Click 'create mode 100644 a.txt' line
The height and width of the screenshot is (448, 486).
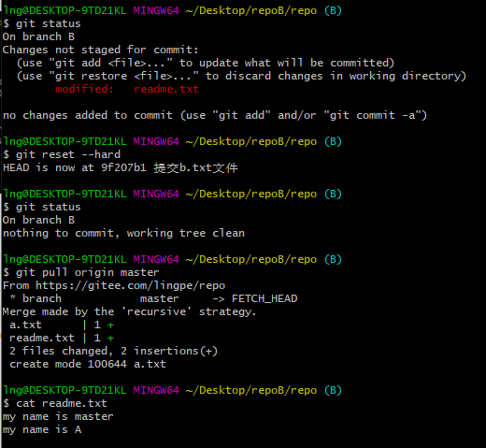click(x=88, y=364)
